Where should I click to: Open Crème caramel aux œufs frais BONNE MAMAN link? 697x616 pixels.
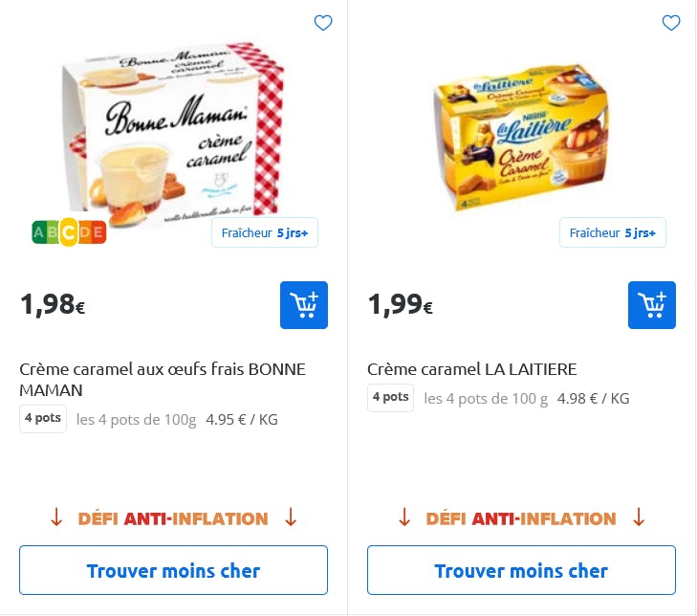(163, 380)
